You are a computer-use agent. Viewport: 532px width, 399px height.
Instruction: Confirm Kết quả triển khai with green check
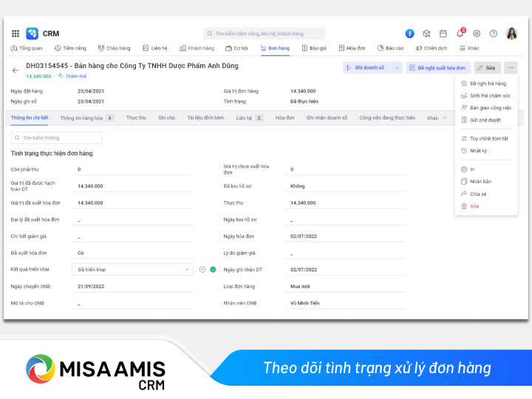213,270
